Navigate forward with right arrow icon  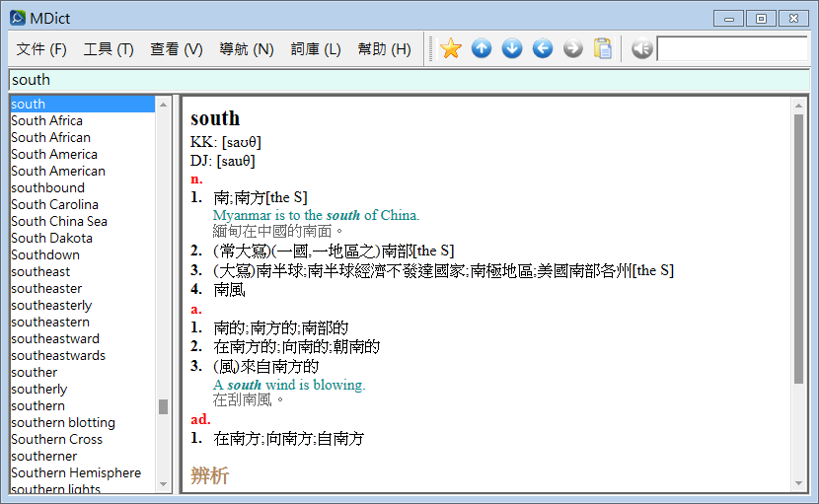pyautogui.click(x=573, y=48)
